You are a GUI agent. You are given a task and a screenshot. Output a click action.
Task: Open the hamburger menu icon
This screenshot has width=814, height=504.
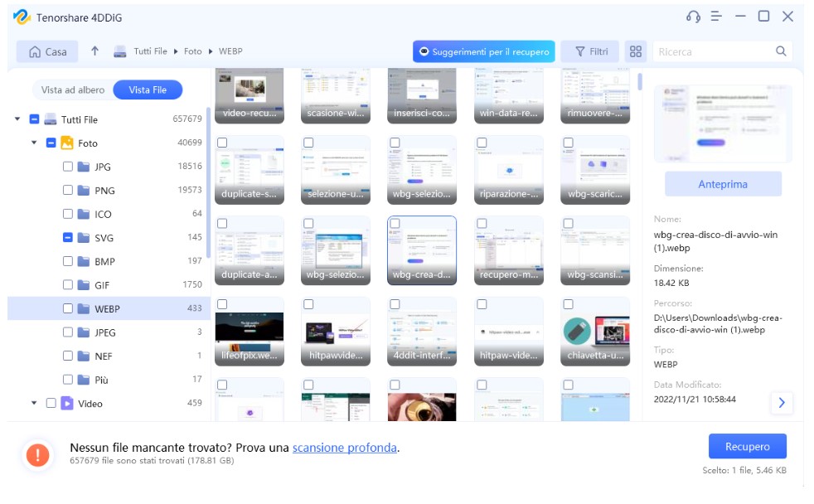click(716, 17)
